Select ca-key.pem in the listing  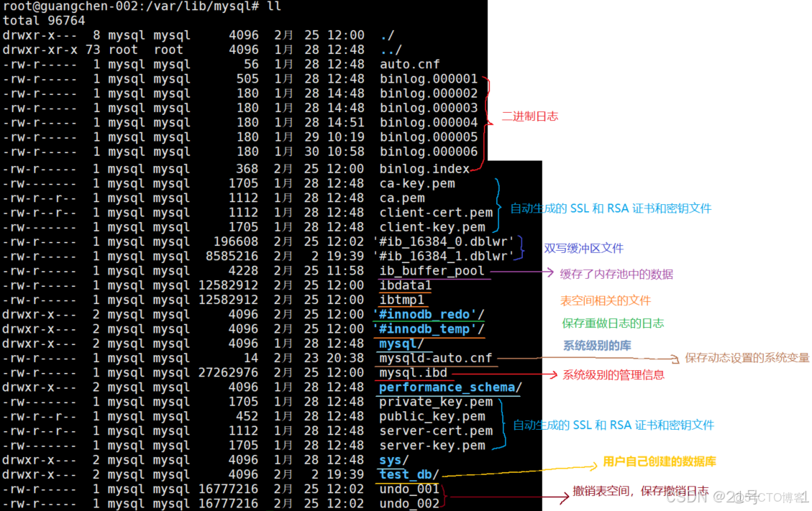click(417, 183)
